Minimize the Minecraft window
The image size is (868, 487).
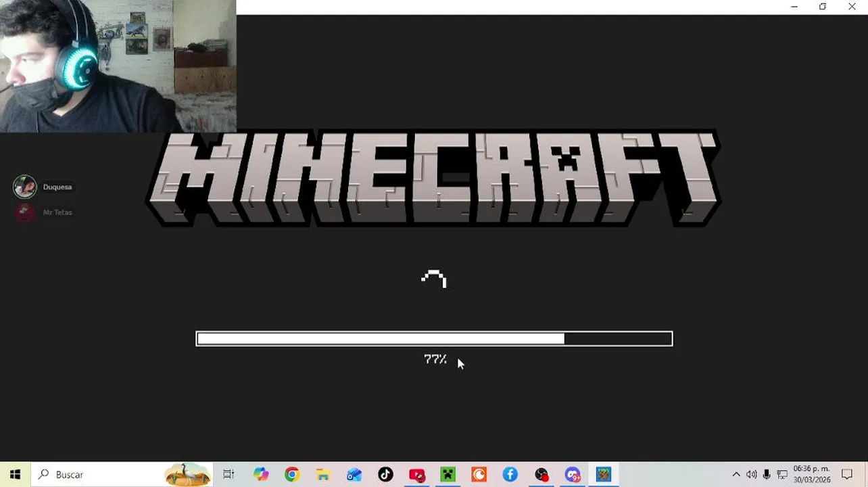tap(794, 7)
